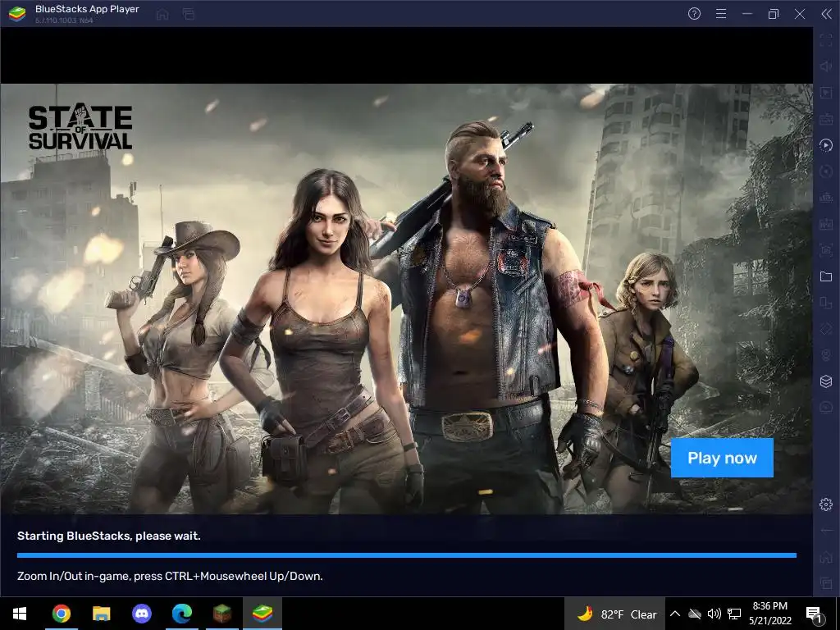The image size is (840, 630).
Task: Click the OneDrive cloud tray icon
Action: click(694, 614)
